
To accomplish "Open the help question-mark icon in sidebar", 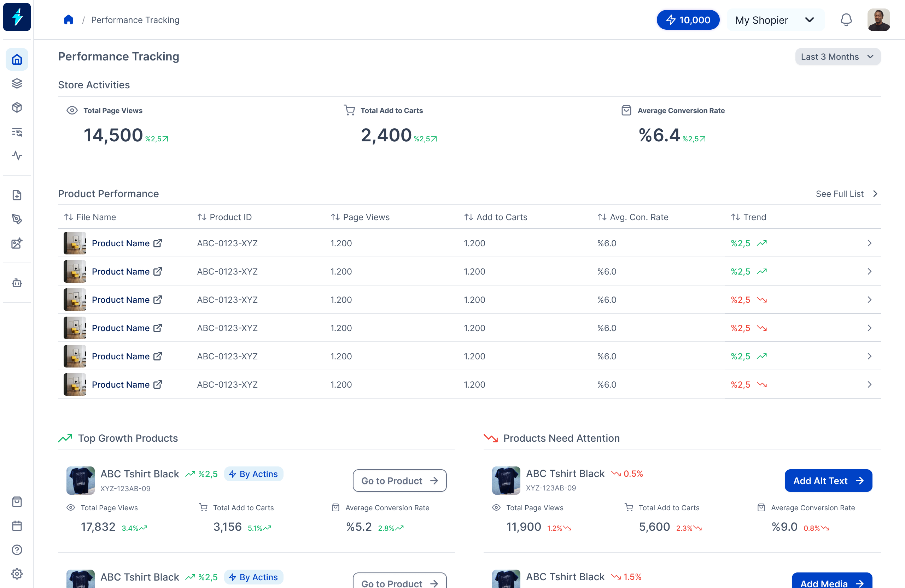I will coord(17,550).
